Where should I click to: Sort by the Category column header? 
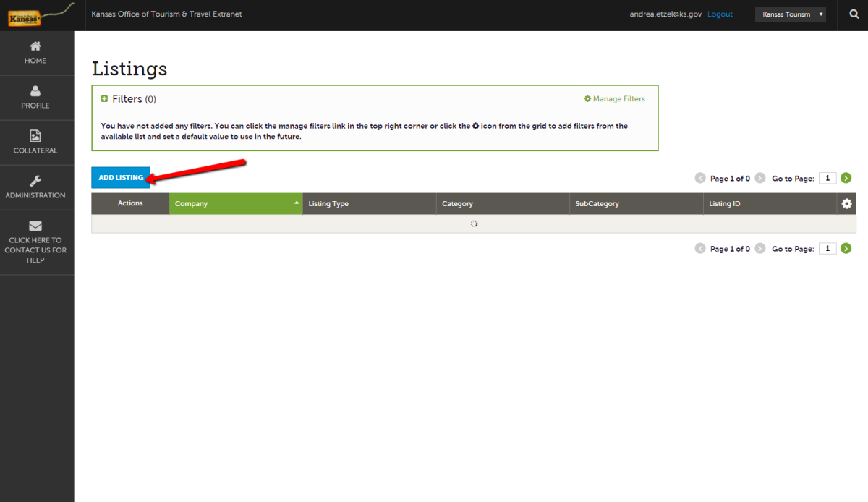point(503,204)
